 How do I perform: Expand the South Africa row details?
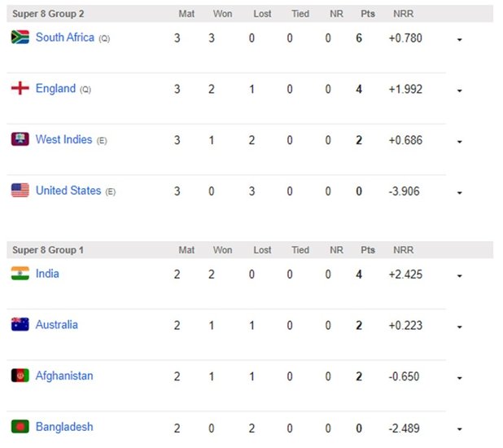[460, 39]
